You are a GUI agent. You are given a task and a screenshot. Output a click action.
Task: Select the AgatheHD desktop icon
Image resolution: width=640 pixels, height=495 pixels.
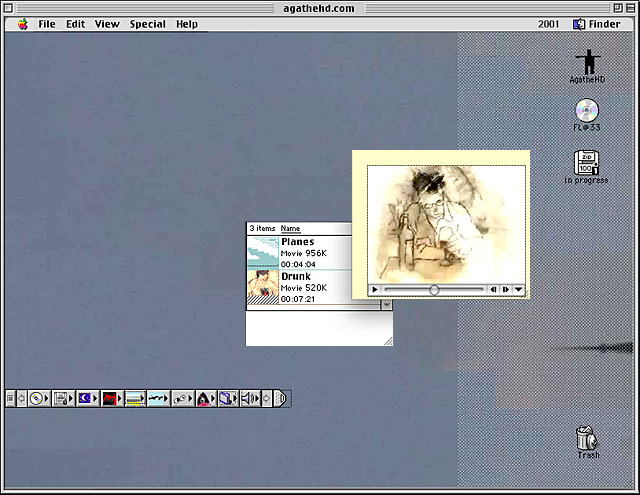tap(588, 67)
